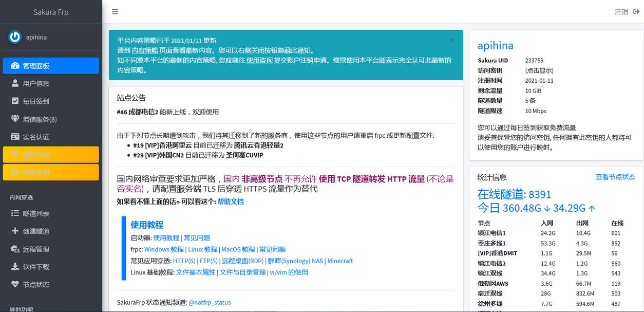Open the 远程桌面(RDP) tutorial link
This screenshot has width=644, height=312.
click(242, 261)
